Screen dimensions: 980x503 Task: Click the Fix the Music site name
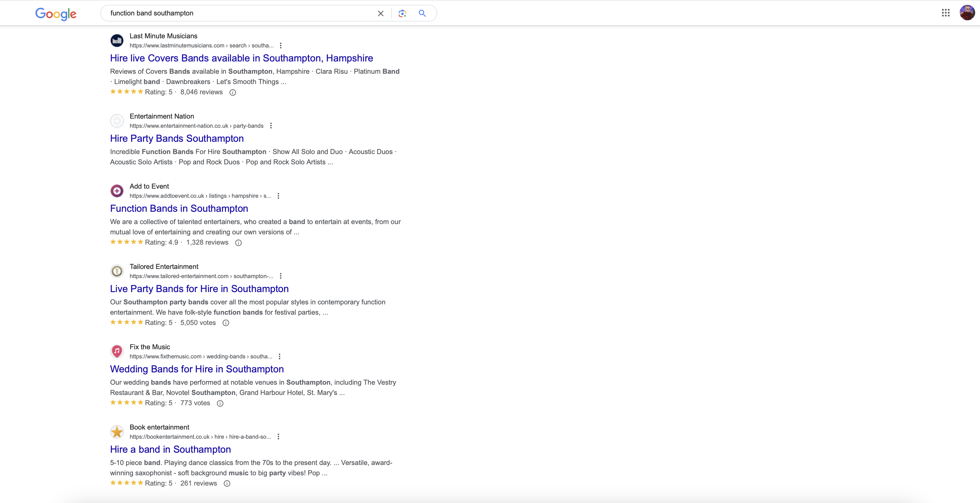[x=150, y=347]
